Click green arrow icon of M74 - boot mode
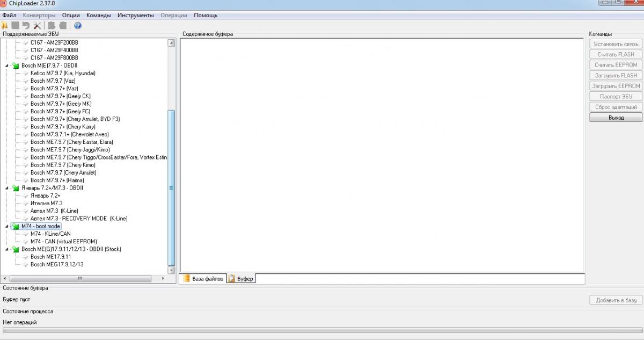 click(16, 226)
